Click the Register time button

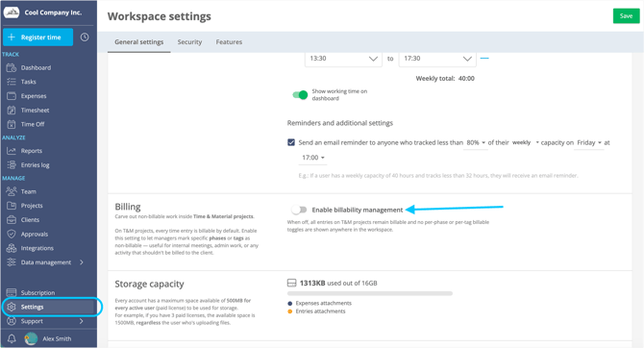coord(37,37)
